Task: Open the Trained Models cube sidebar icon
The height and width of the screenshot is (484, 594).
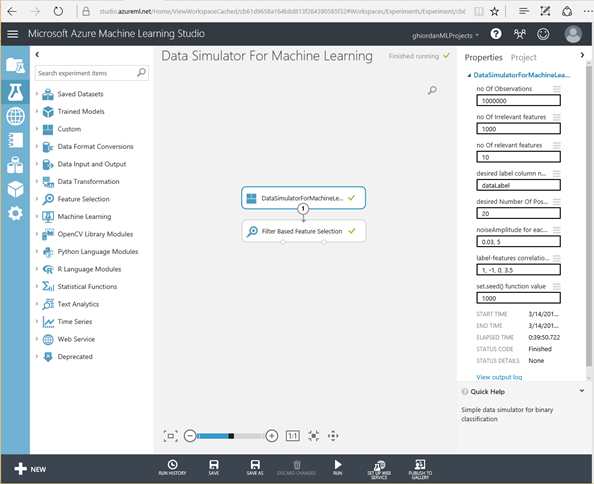Action: click(15, 189)
